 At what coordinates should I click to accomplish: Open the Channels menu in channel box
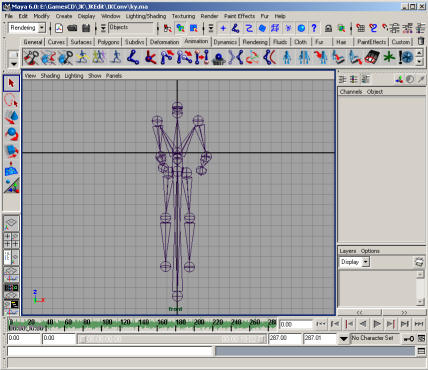point(351,92)
